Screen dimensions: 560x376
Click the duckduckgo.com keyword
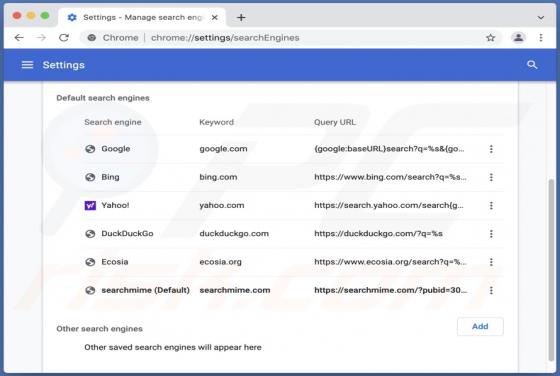[x=234, y=233]
